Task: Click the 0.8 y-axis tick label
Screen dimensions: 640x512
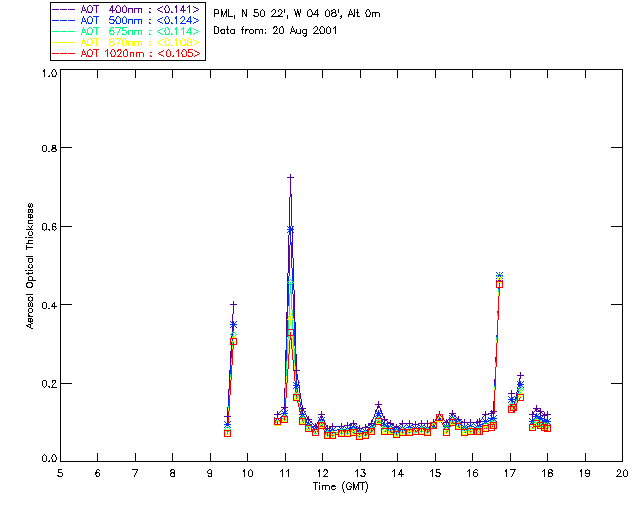Action: tap(49, 148)
